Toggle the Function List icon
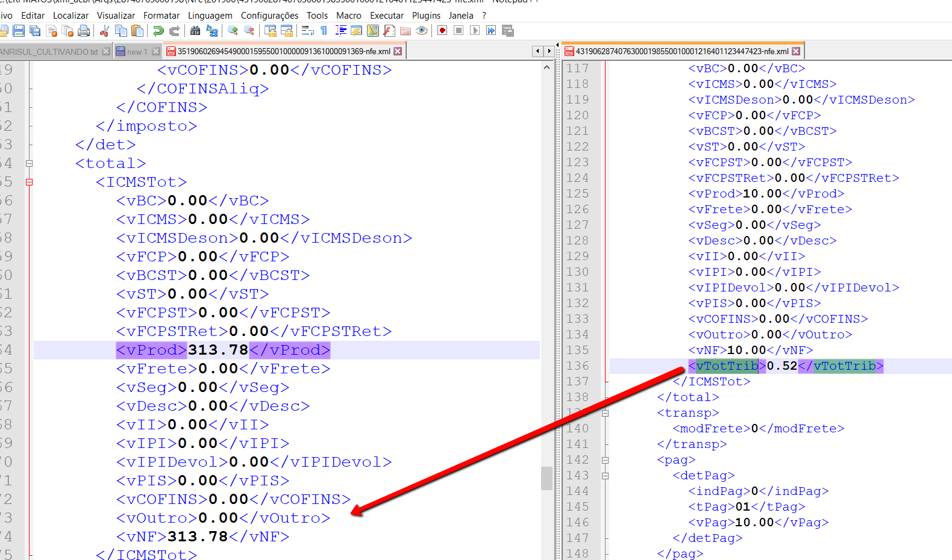 [x=389, y=31]
